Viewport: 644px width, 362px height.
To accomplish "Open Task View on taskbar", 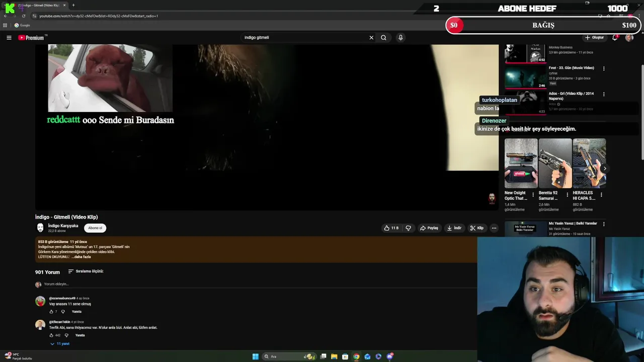I will [323, 356].
